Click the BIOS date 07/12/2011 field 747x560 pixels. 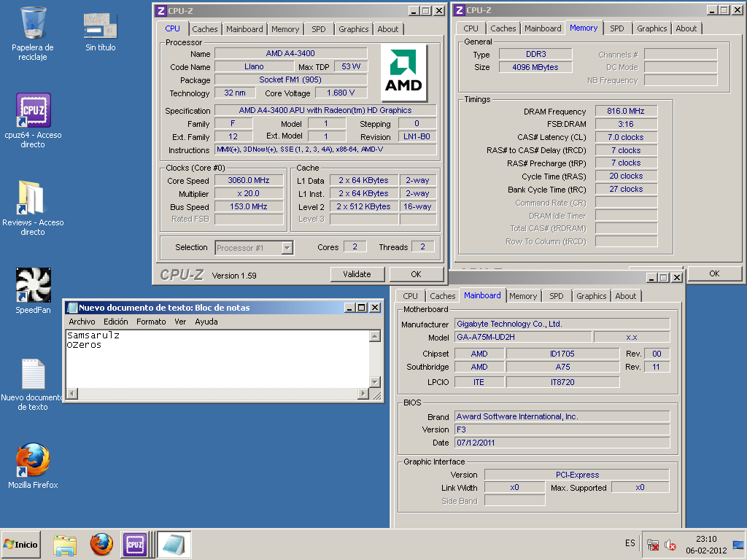[x=562, y=443]
